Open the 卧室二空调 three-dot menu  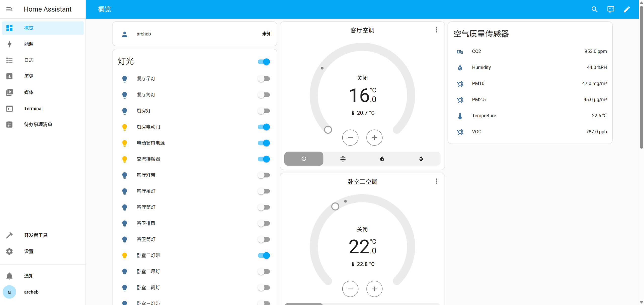tap(436, 181)
